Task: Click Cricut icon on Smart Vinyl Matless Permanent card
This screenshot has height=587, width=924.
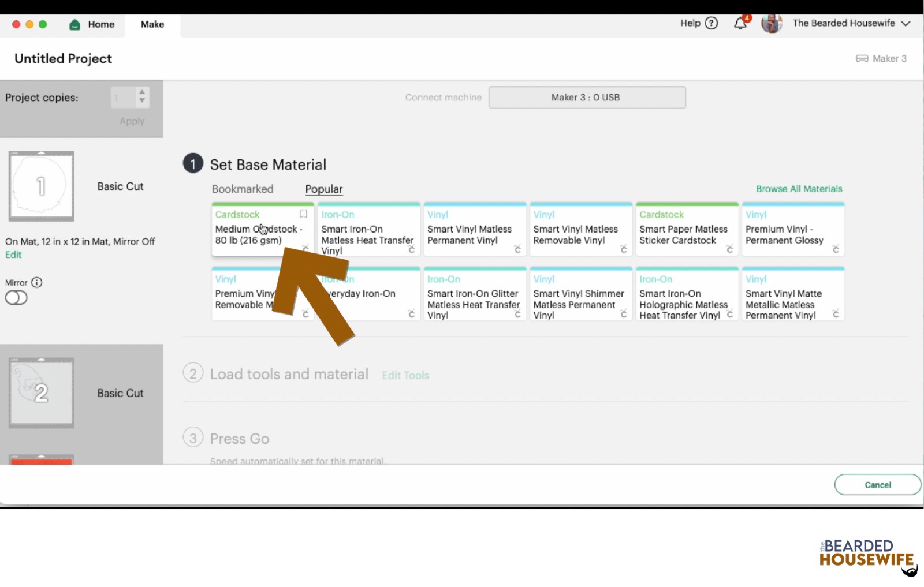Action: tap(517, 249)
